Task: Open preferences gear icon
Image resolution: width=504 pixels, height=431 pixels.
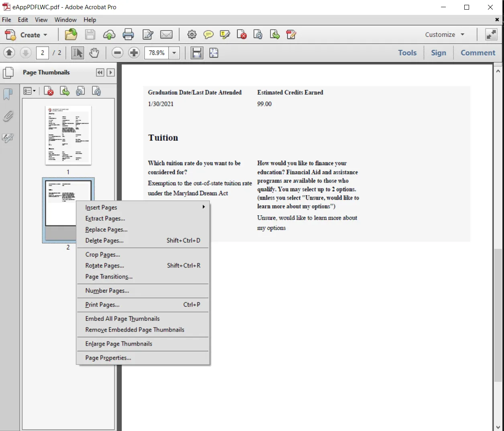Action: point(192,35)
